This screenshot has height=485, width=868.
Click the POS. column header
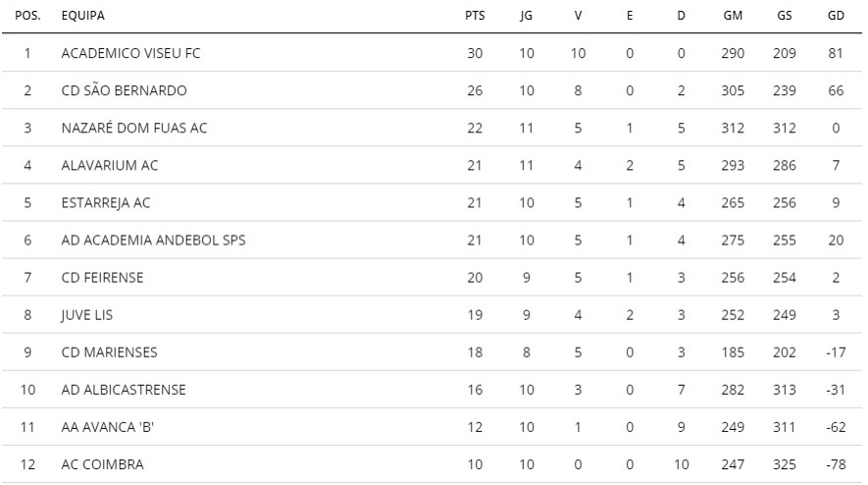coord(27,16)
